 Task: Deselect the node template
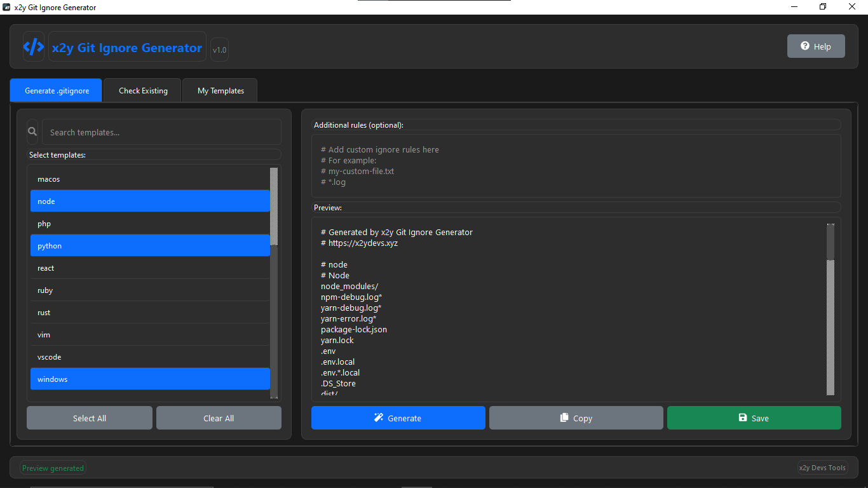click(149, 201)
